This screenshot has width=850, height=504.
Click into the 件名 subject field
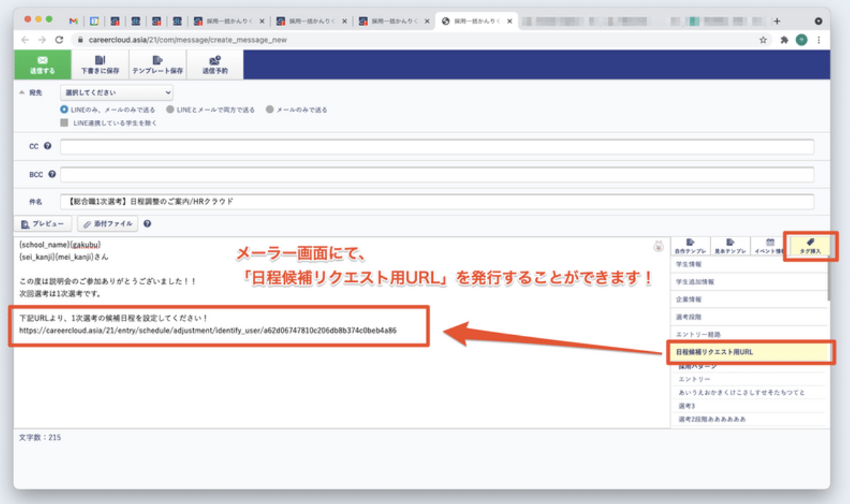(x=436, y=201)
